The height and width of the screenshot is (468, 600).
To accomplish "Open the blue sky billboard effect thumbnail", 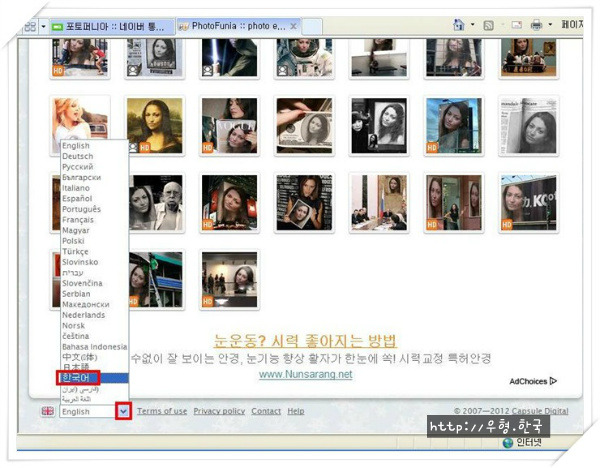I will click(454, 126).
